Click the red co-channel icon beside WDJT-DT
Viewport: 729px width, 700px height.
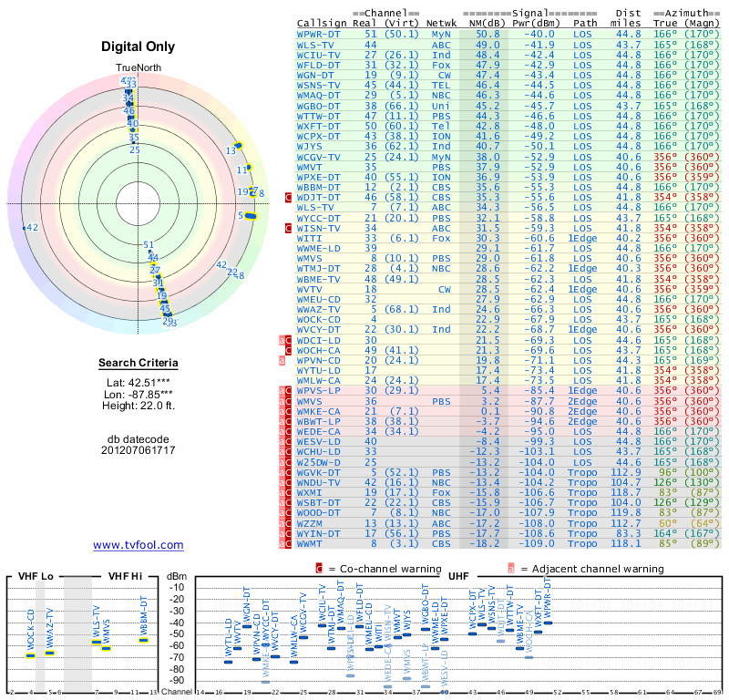coord(288,198)
